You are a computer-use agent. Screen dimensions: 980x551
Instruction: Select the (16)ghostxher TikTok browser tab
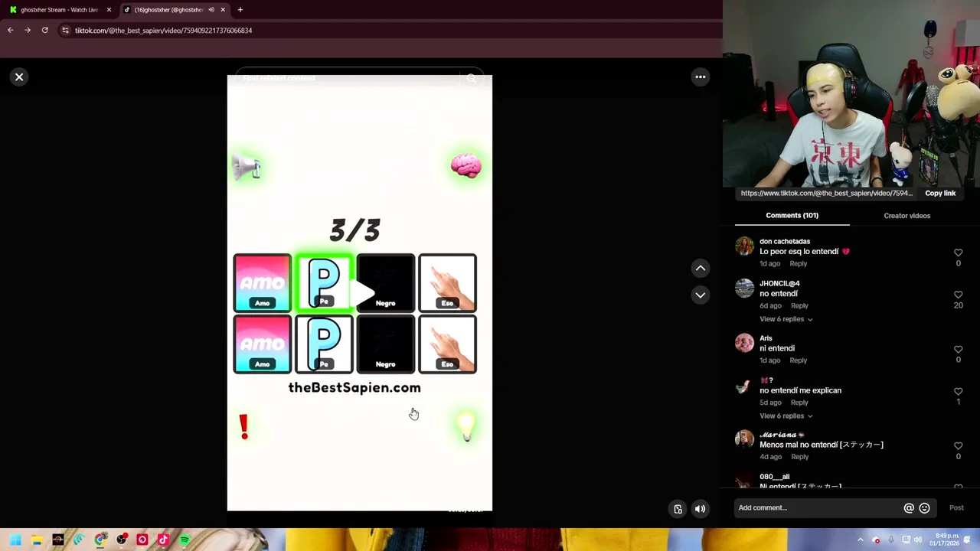tap(168, 10)
